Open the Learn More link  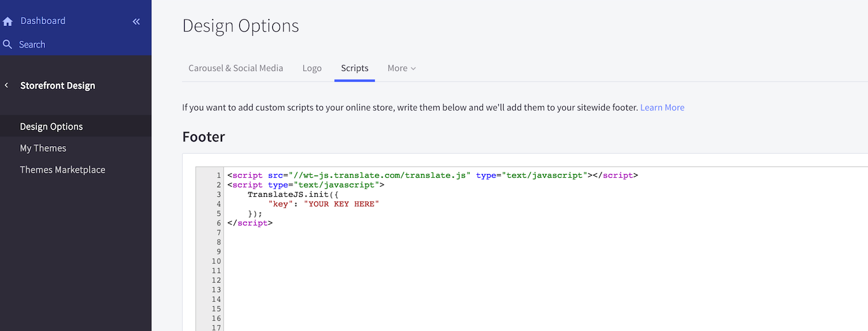[x=662, y=107]
